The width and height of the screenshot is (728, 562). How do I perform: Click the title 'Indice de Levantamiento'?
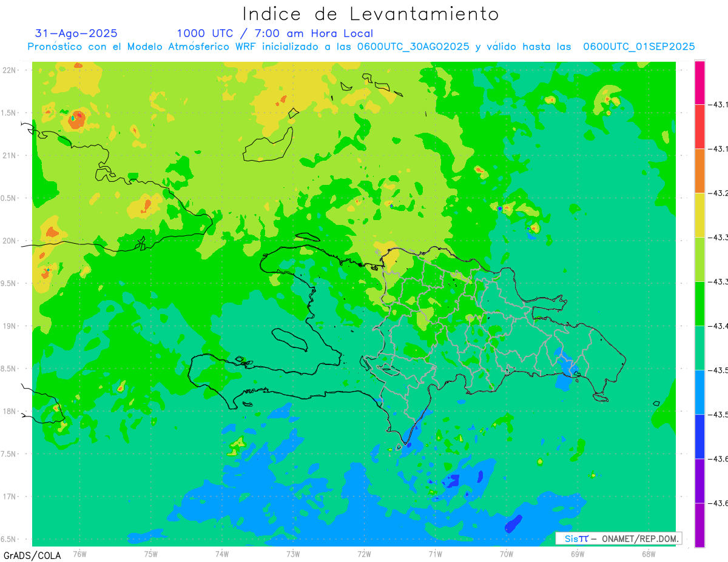[x=371, y=13]
